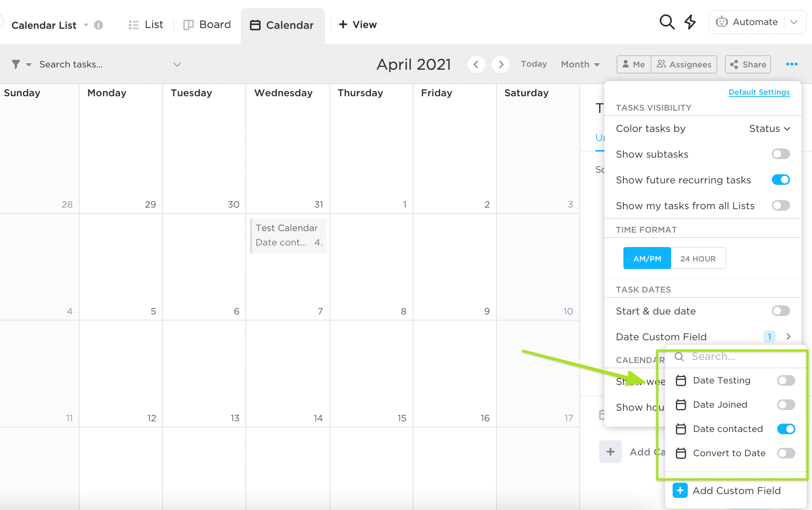812x510 pixels.
Task: Switch to the List tab
Action: point(146,25)
